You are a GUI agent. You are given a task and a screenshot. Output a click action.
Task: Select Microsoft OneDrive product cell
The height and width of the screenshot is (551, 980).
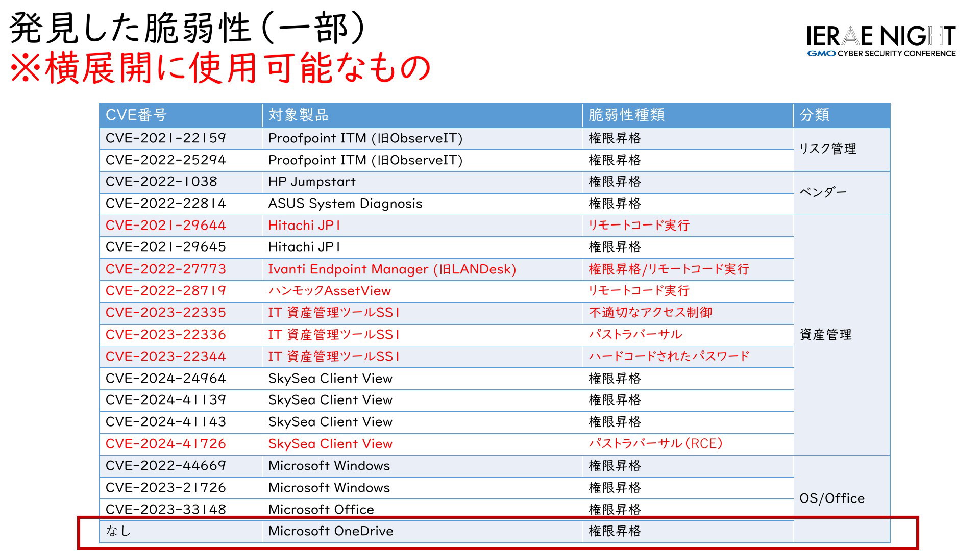tap(422, 531)
